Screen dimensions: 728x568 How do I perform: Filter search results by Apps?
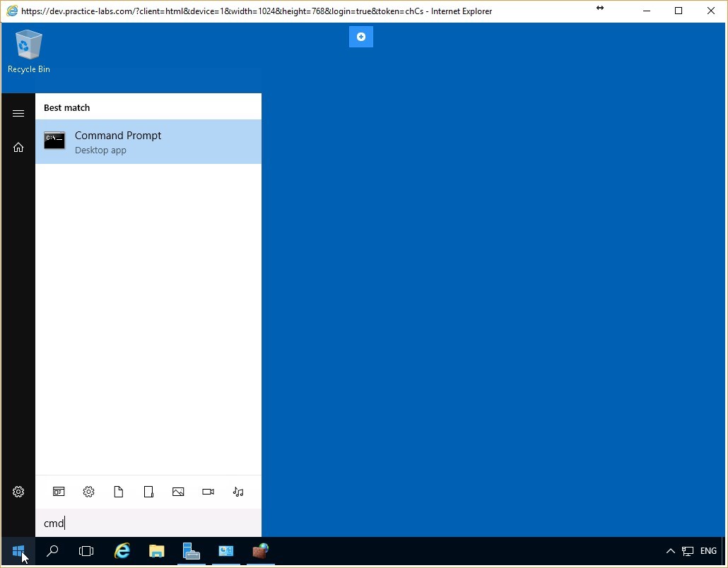click(x=59, y=492)
